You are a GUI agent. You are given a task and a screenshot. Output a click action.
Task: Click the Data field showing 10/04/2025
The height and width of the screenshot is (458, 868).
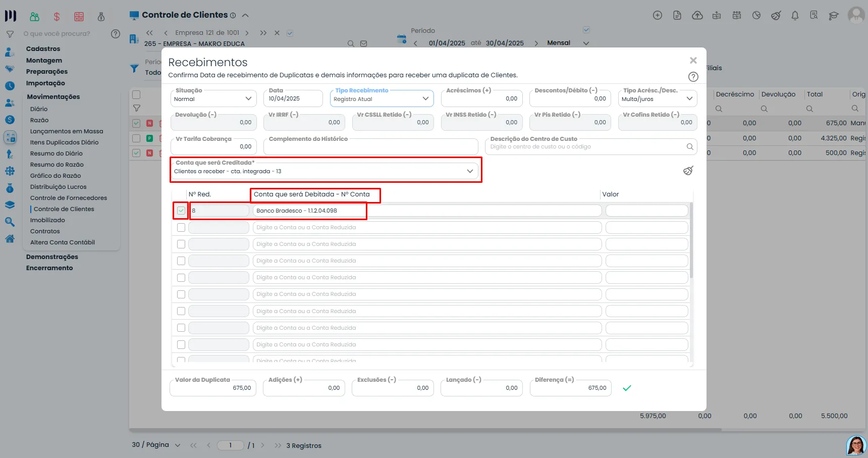pyautogui.click(x=293, y=98)
